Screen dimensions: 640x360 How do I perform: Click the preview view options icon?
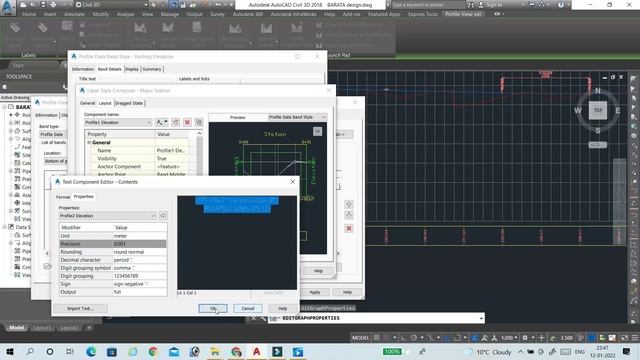click(318, 131)
